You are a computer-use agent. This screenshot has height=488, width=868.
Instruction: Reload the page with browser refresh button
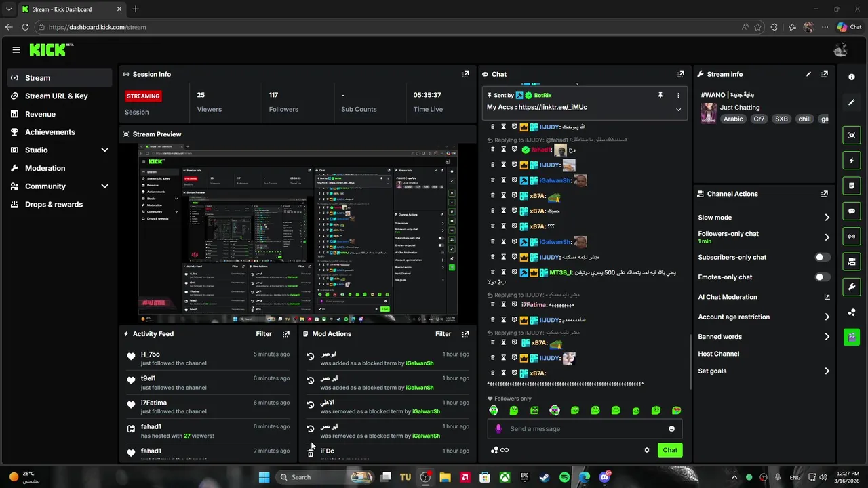tap(25, 27)
